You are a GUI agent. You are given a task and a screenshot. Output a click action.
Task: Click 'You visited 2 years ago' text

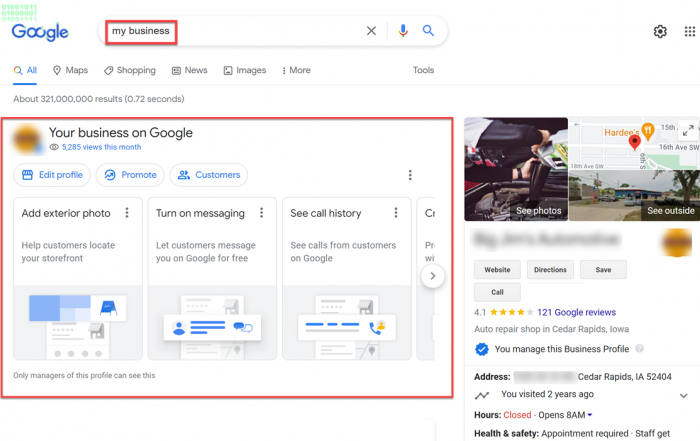click(547, 394)
